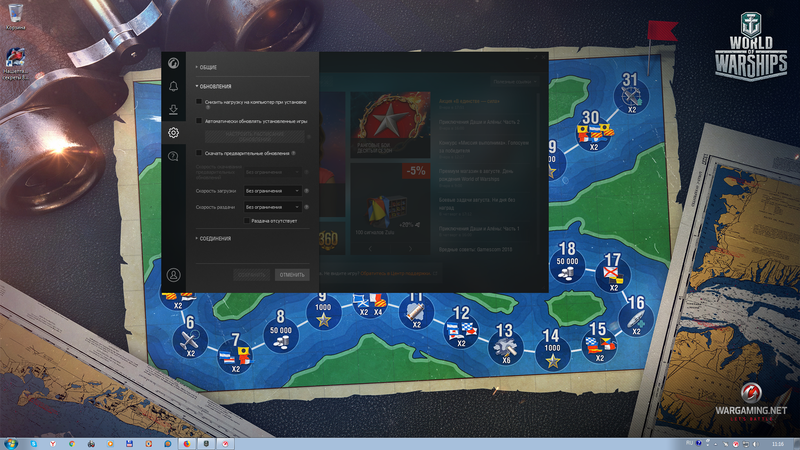The image size is (800, 450).
Task: Collapse the 'ОБНОВЛЕНИЯ' settings section
Action: [213, 86]
